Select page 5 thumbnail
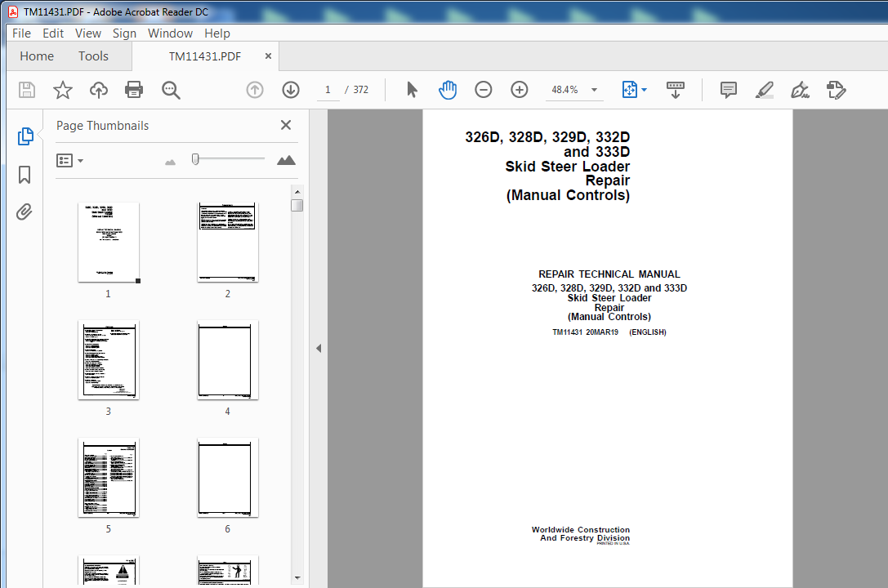Screen dimensions: 888x588 coord(108,478)
